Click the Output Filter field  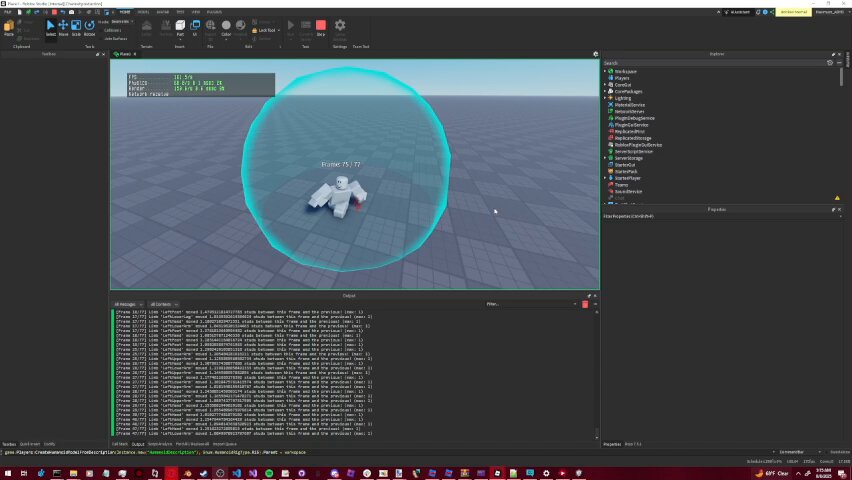[530, 304]
